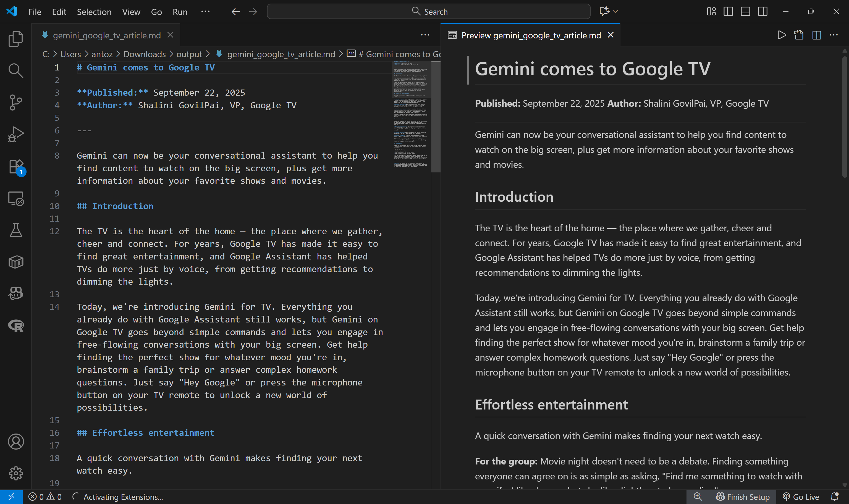Open the Remote Explorer view
The width and height of the screenshot is (849, 504).
(16, 199)
